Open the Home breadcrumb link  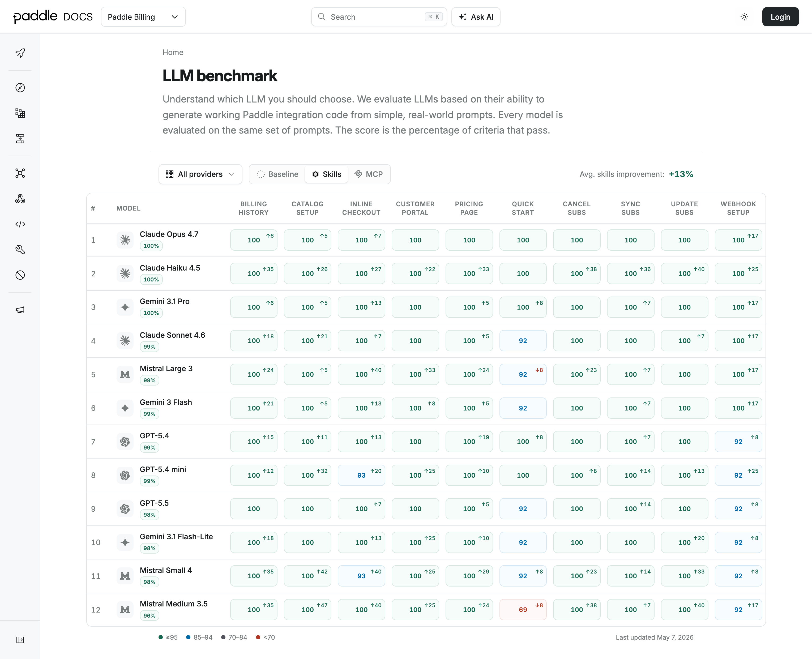tap(173, 52)
